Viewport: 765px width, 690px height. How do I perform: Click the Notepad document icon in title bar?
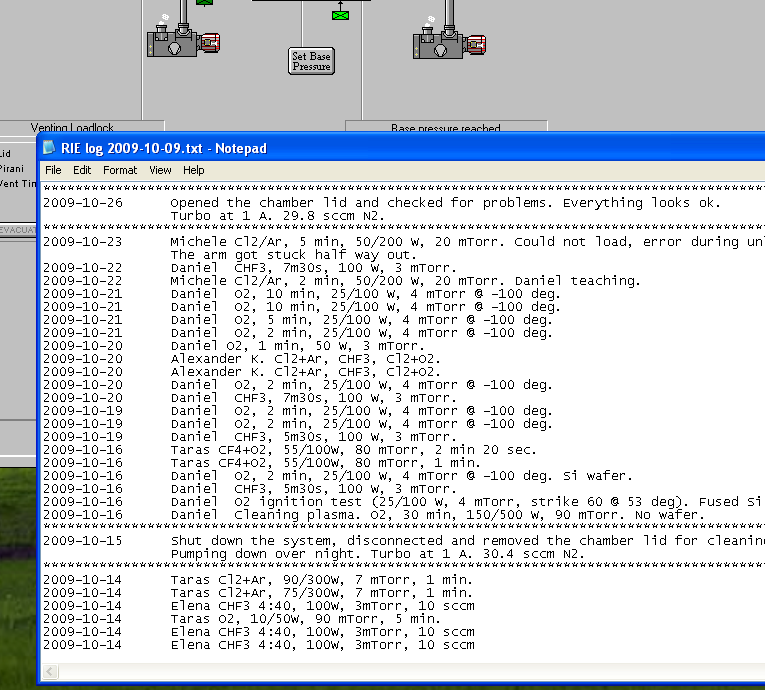point(50,148)
